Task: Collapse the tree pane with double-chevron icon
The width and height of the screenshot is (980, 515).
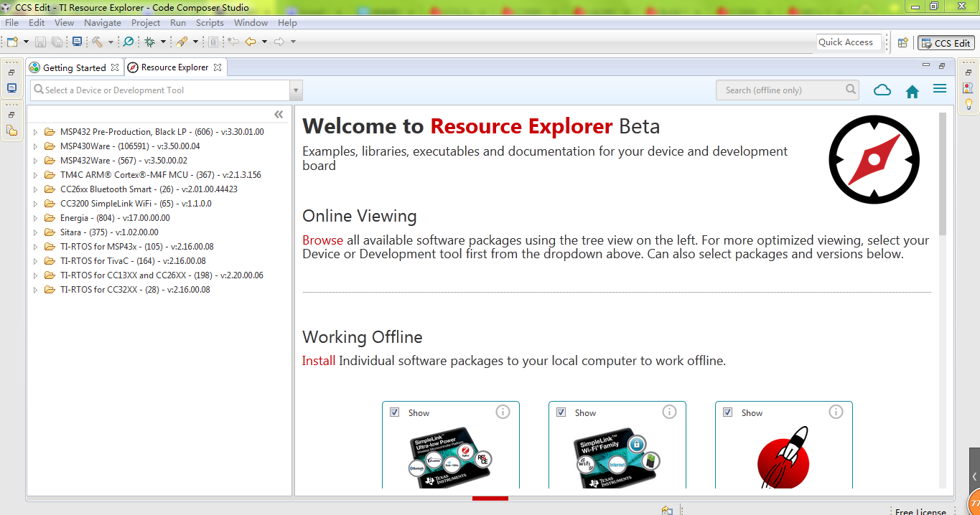Action: click(x=279, y=115)
